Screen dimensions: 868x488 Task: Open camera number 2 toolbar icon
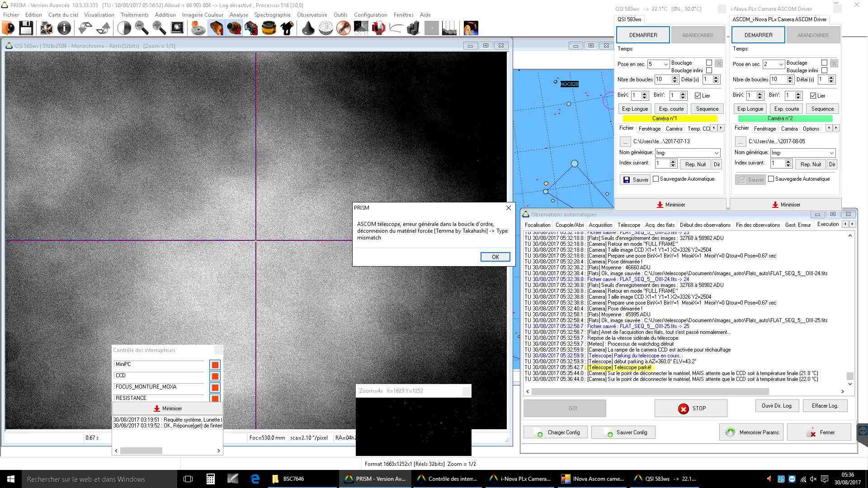234,28
